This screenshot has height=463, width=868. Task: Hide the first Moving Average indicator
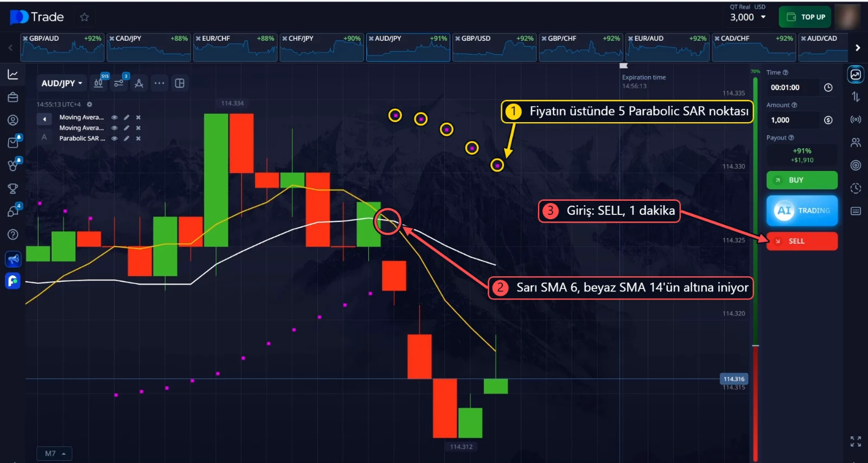pyautogui.click(x=114, y=117)
